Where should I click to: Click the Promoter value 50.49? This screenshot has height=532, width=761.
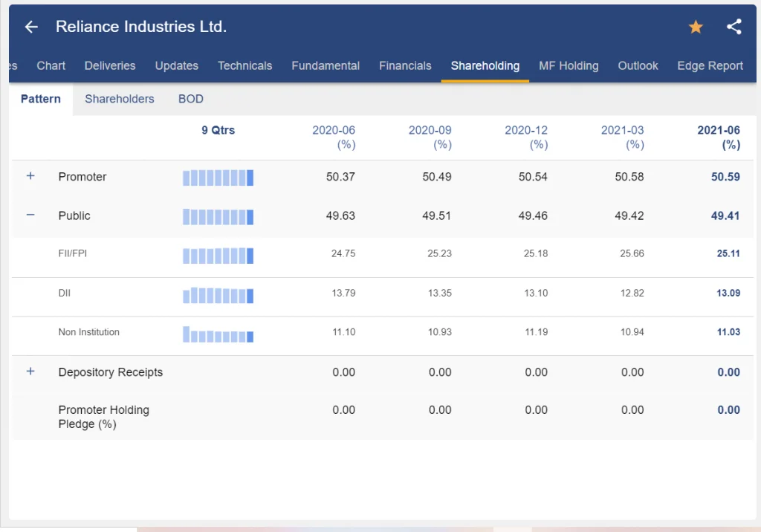(437, 177)
